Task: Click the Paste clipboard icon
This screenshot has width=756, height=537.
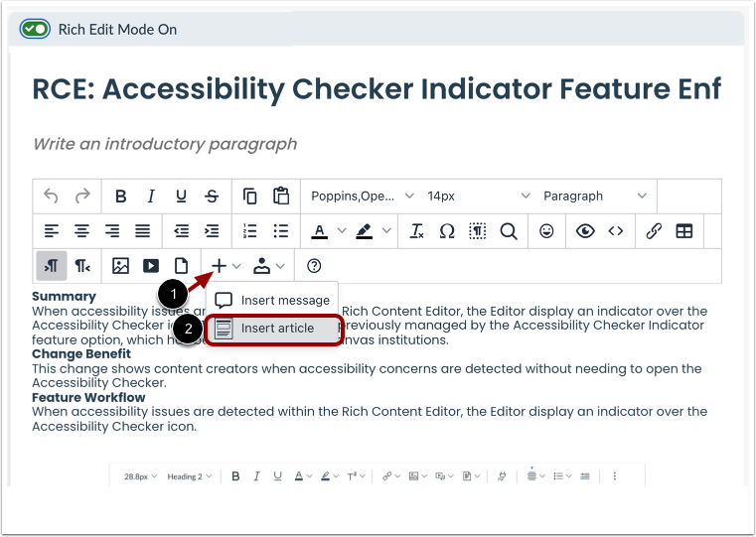Action: 281,196
